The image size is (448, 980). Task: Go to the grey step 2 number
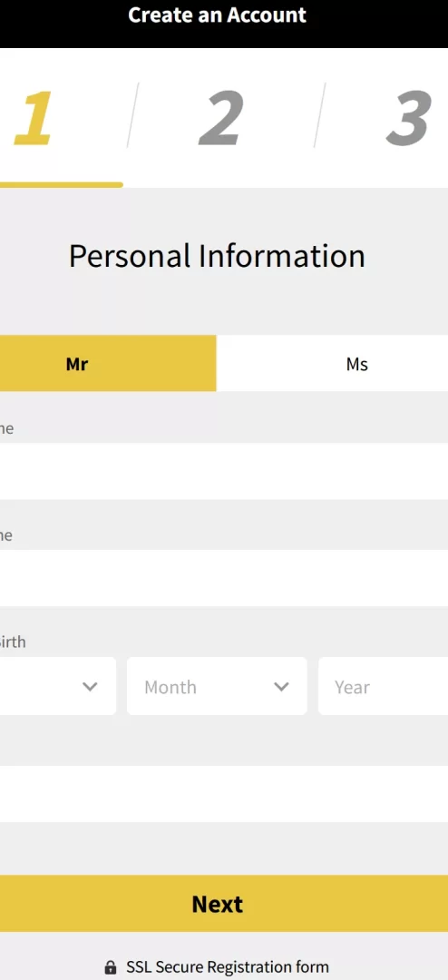coord(221,118)
